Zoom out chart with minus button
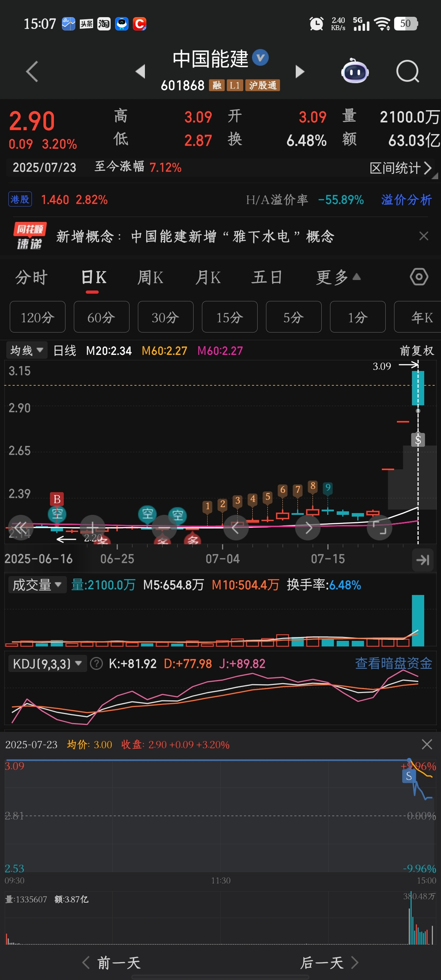441x980 pixels. click(164, 527)
